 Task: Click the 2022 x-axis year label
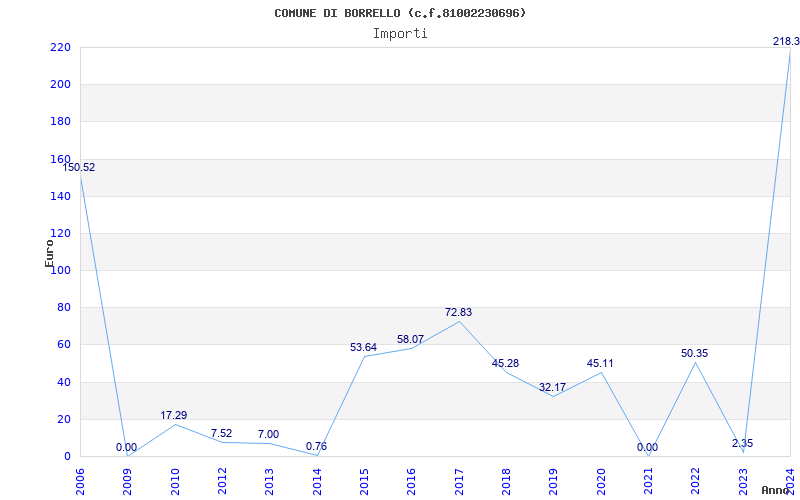pos(695,482)
